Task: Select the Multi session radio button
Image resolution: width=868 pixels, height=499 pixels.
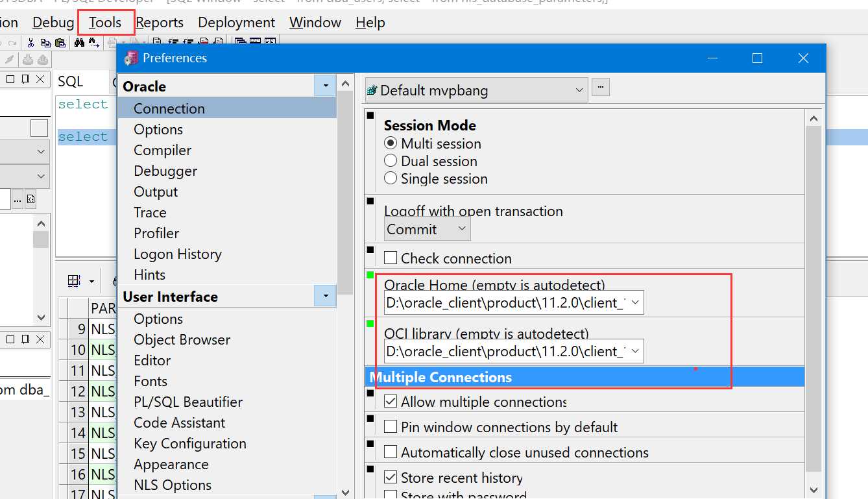Action: click(x=391, y=143)
